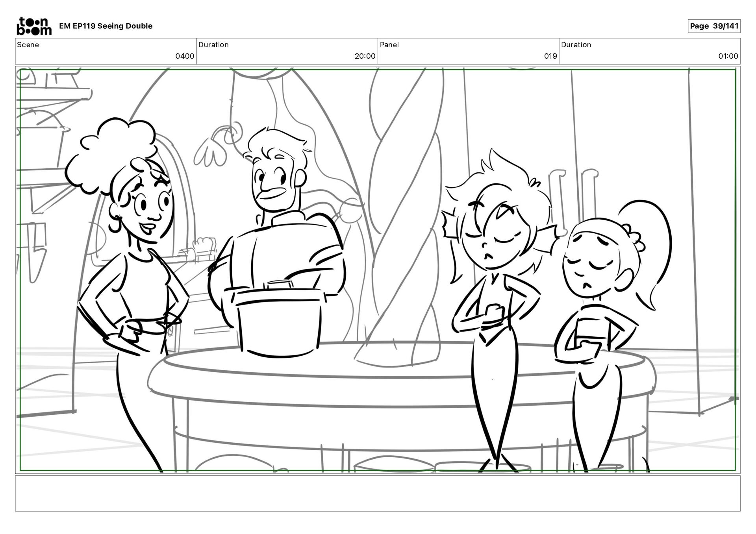Click the drooping flower in the background
This screenshot has height=534, width=756.
pyautogui.click(x=211, y=153)
